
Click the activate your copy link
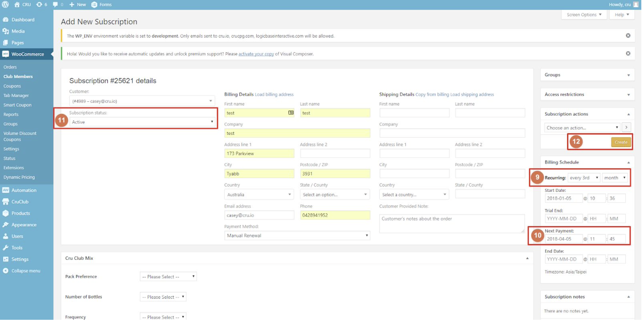coord(256,54)
